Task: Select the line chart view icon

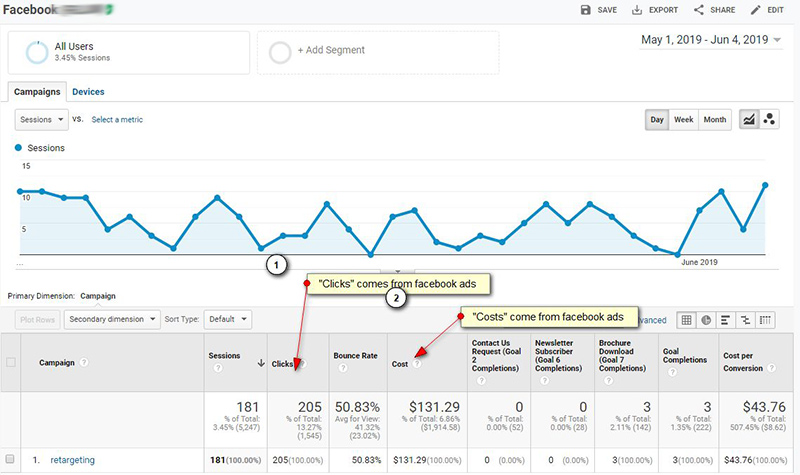Action: 748,119
